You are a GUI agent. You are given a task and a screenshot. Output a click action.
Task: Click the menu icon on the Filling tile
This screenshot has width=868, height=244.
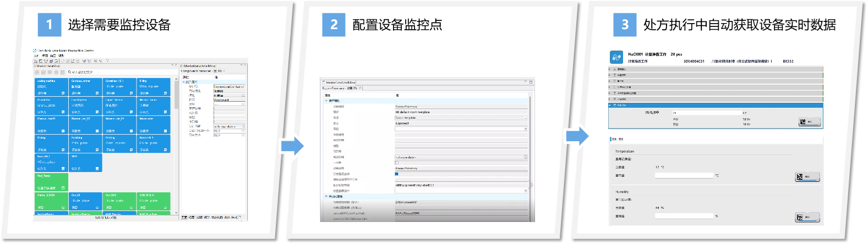(165, 93)
